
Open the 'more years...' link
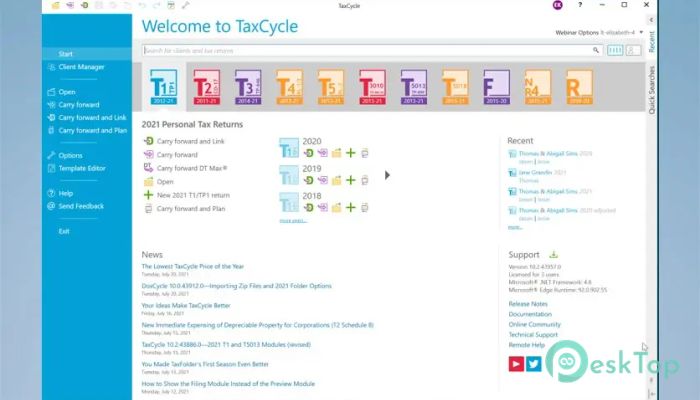tap(293, 221)
